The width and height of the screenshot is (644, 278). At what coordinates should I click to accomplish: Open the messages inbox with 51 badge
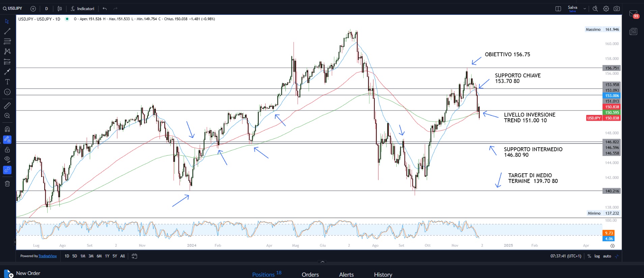click(x=633, y=14)
